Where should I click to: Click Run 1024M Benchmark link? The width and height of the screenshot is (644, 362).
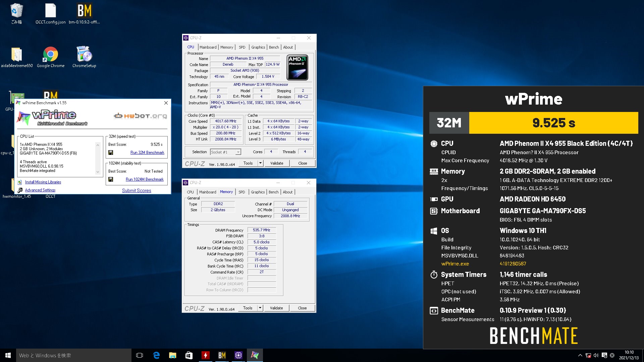click(145, 179)
